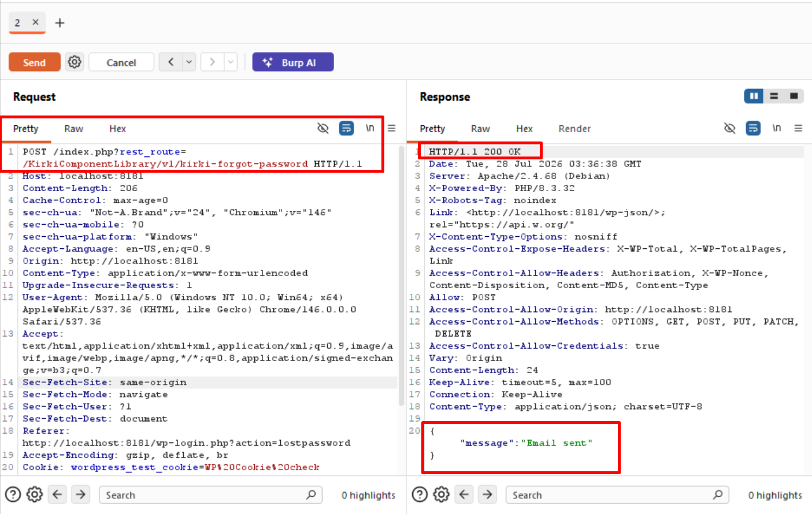Open the Request panel hamburger menu
Viewport: 812px width, 514px height.
click(x=392, y=128)
